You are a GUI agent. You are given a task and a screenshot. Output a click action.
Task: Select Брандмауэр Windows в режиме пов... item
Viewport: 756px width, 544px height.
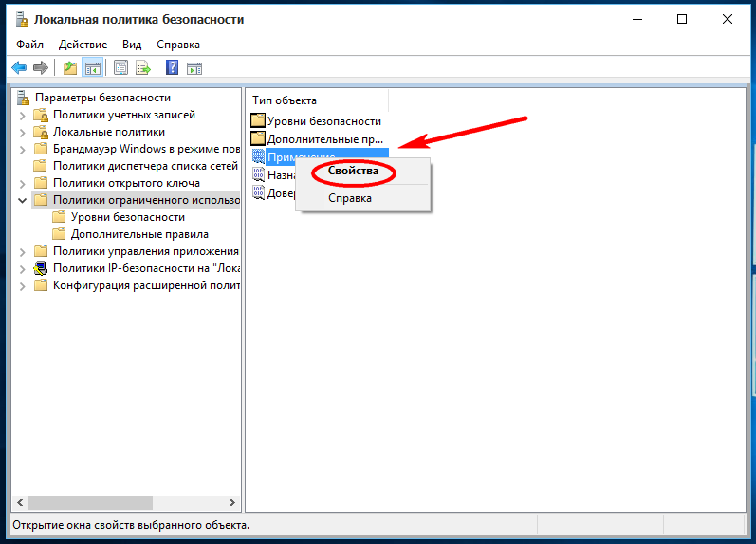147,149
